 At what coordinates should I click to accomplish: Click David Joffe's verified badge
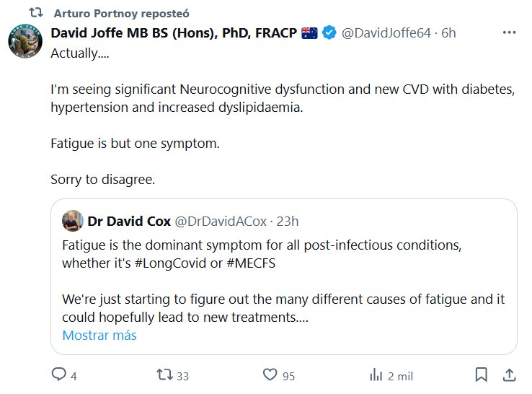329,33
